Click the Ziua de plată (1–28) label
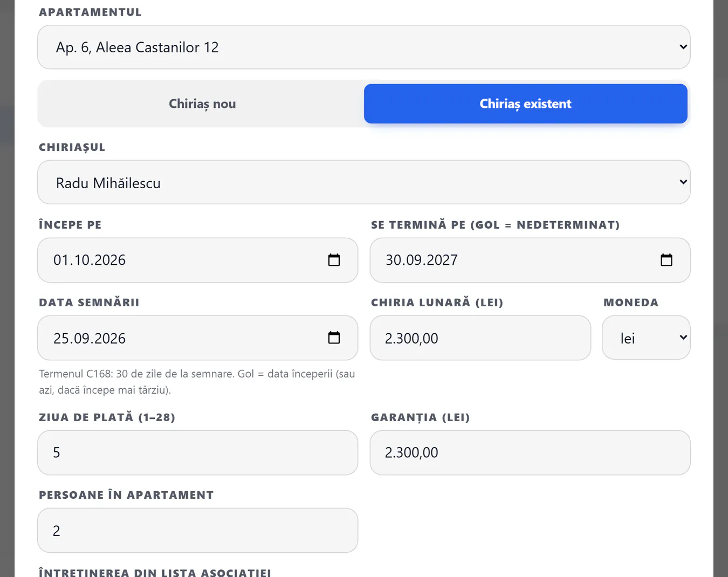The width and height of the screenshot is (728, 577). pos(107,417)
